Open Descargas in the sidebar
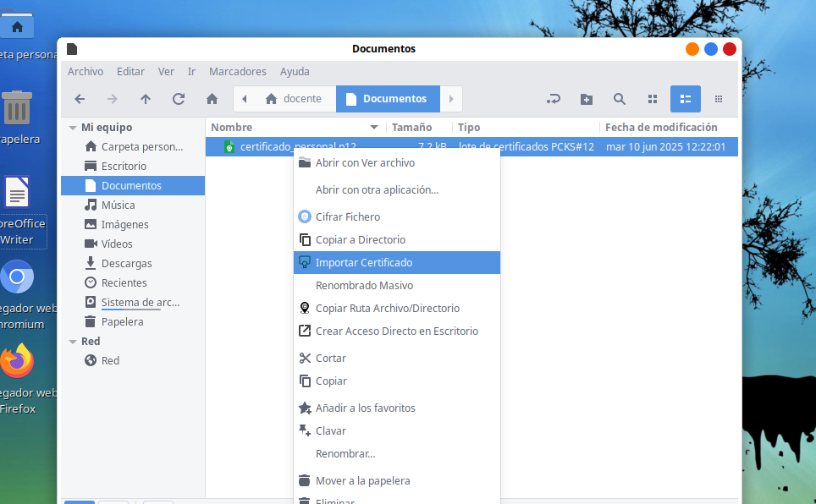Viewport: 816px width, 504px height. (133, 263)
